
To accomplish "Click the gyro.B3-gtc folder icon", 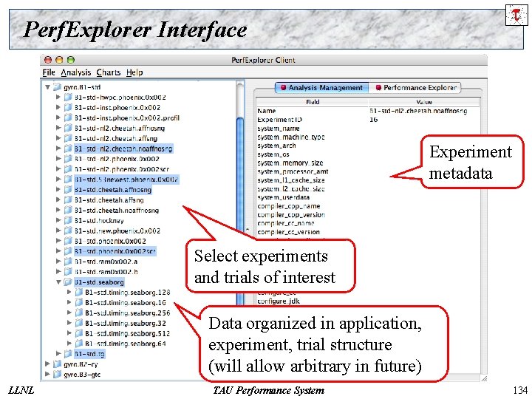I will click(x=57, y=374).
